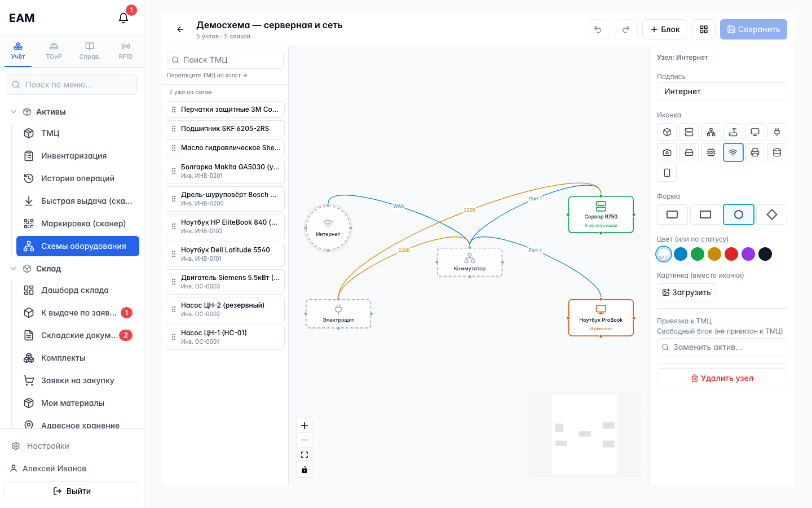Set node shape to diamond
The height and width of the screenshot is (508, 812).
click(x=772, y=214)
